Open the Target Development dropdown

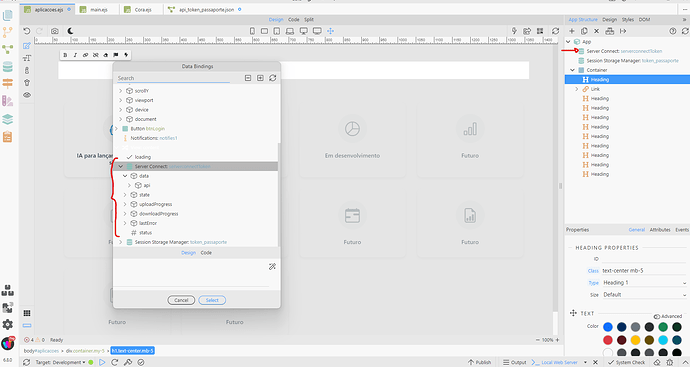(x=60, y=362)
